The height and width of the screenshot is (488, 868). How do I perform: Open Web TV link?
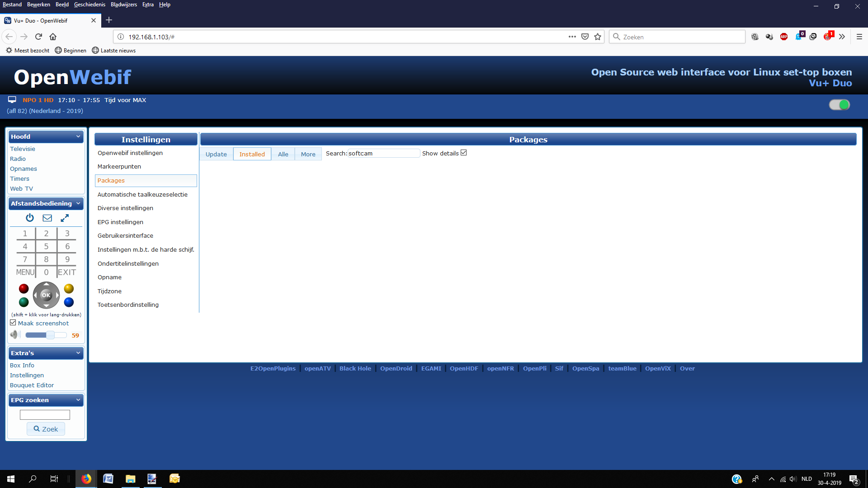tap(21, 188)
